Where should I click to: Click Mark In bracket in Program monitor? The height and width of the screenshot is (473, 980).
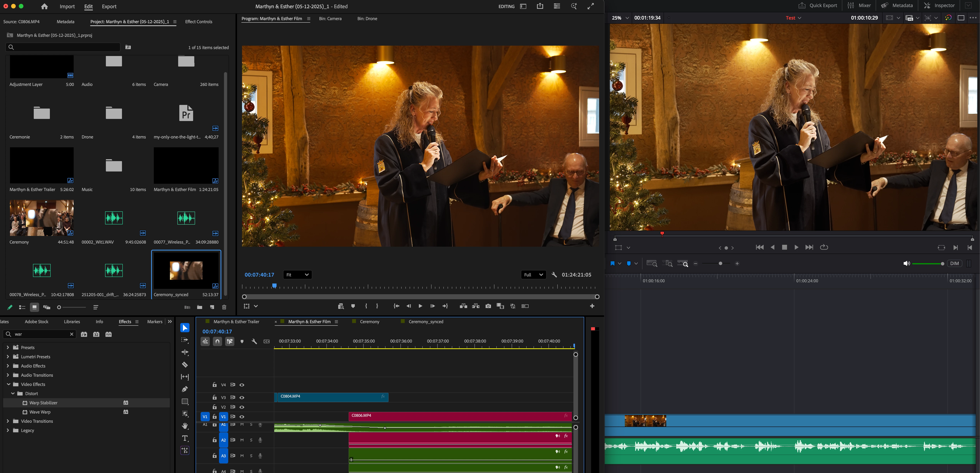[366, 306]
